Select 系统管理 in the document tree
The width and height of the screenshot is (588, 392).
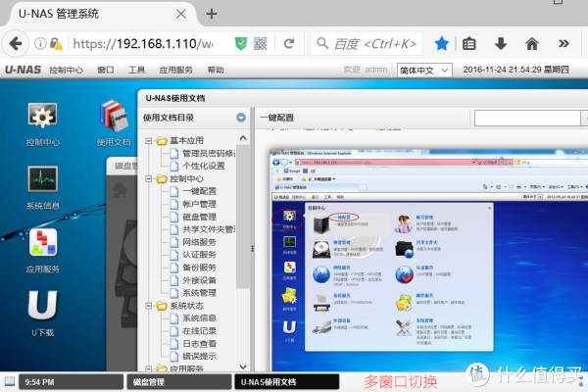pos(200,293)
